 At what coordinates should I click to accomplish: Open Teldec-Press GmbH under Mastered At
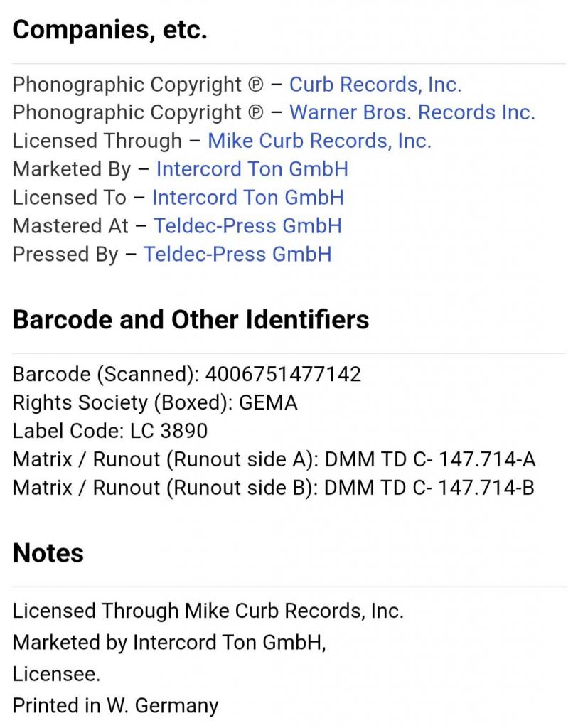pos(247,225)
